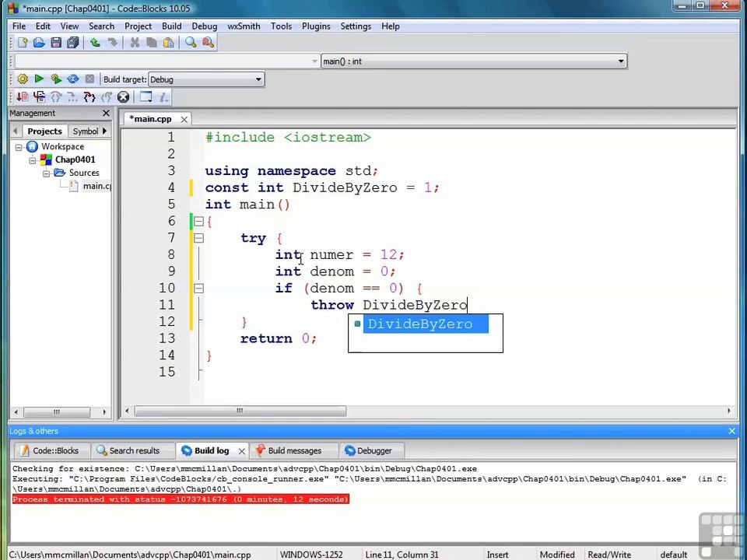The image size is (747, 560).
Task: Open the Debug menu
Action: tap(205, 26)
